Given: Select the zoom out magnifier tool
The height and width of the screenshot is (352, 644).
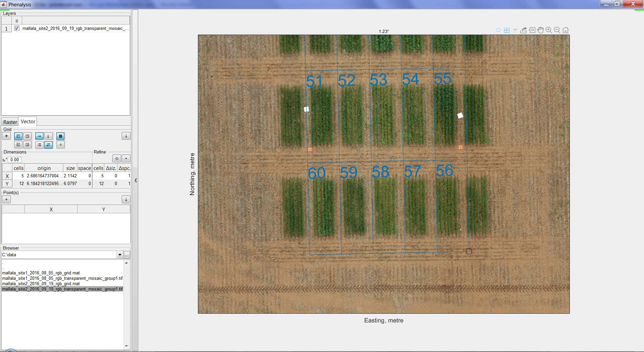Looking at the screenshot, I should (x=557, y=30).
